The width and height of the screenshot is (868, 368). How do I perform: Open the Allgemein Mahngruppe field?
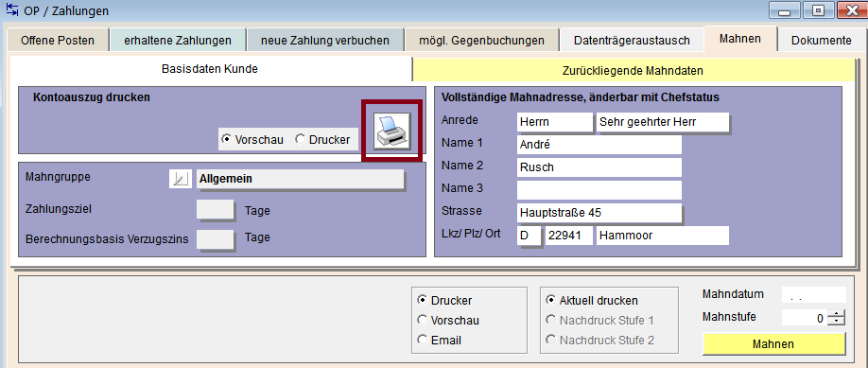pyautogui.click(x=300, y=179)
